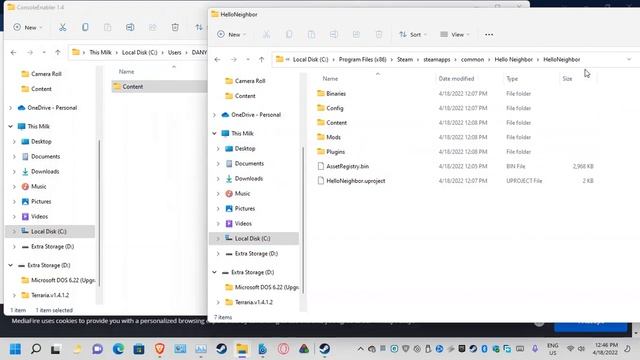The image size is (640, 360).
Task: Collapse Extra Storage (D:) in ConsoleEnabler sidebar
Action: [11, 265]
